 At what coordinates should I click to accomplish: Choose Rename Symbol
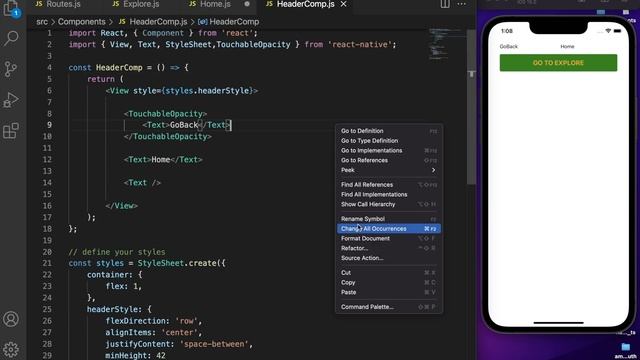389,219
